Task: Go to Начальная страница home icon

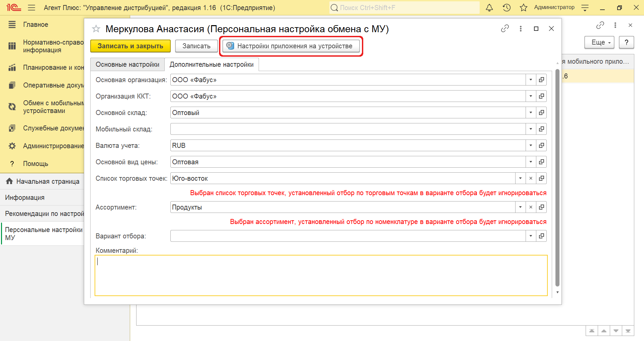Action: point(9,181)
